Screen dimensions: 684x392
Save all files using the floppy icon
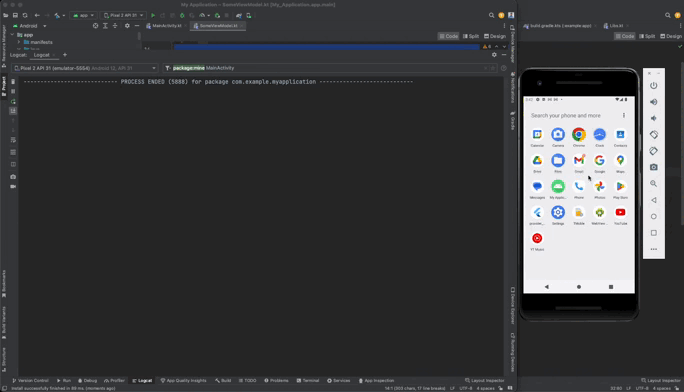15,15
